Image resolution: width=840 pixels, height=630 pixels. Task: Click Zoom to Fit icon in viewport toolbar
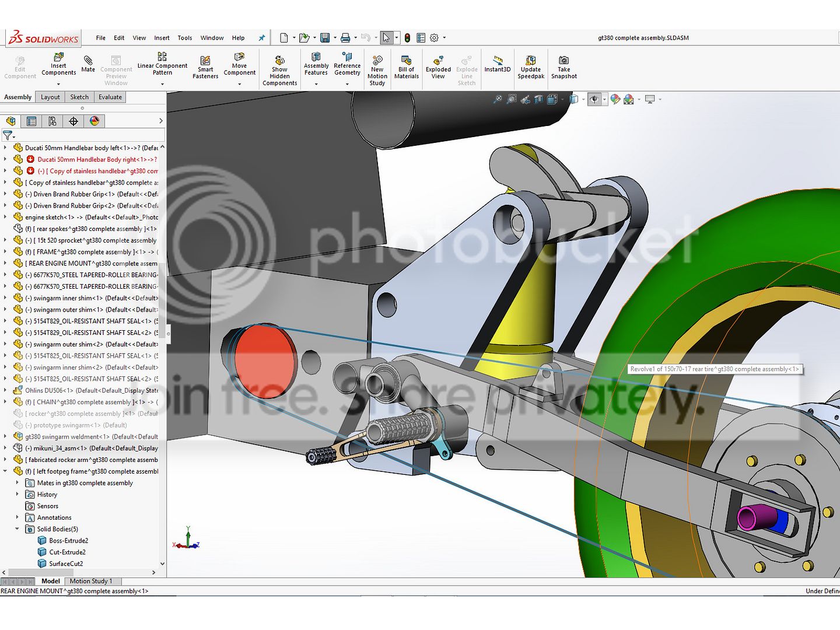(497, 99)
